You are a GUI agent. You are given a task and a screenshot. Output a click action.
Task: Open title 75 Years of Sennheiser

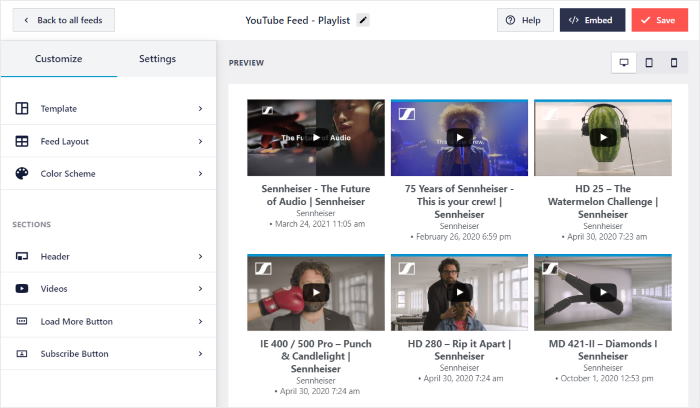point(459,201)
